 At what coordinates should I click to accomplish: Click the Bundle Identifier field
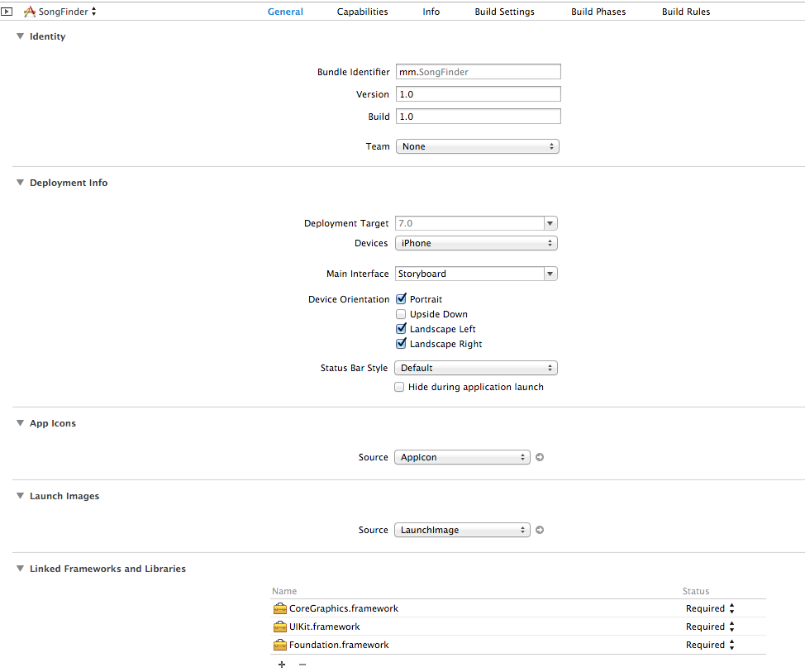click(478, 72)
